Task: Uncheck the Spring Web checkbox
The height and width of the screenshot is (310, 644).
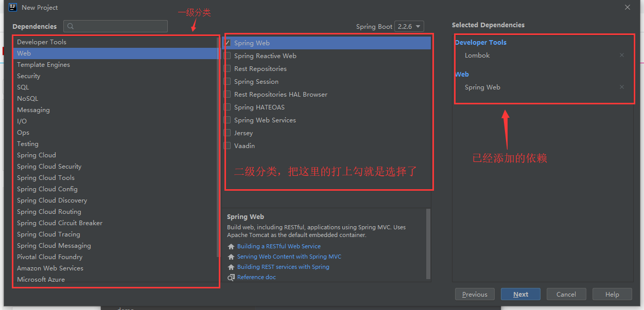Action: pyautogui.click(x=227, y=43)
